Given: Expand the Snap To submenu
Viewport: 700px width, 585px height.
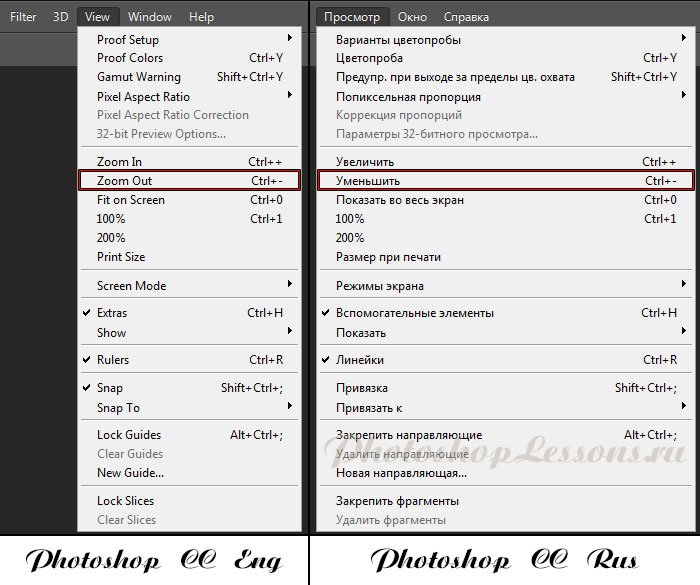Looking at the screenshot, I should [189, 408].
